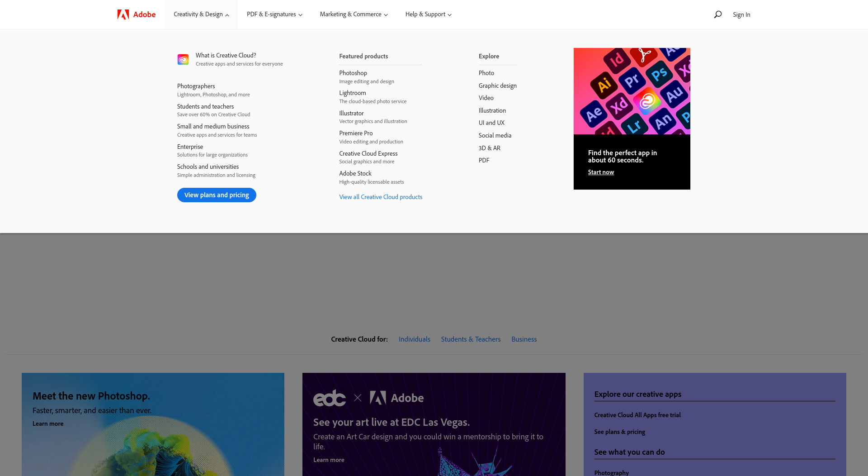
Task: Select Enterprise menu entry
Action: click(212, 150)
